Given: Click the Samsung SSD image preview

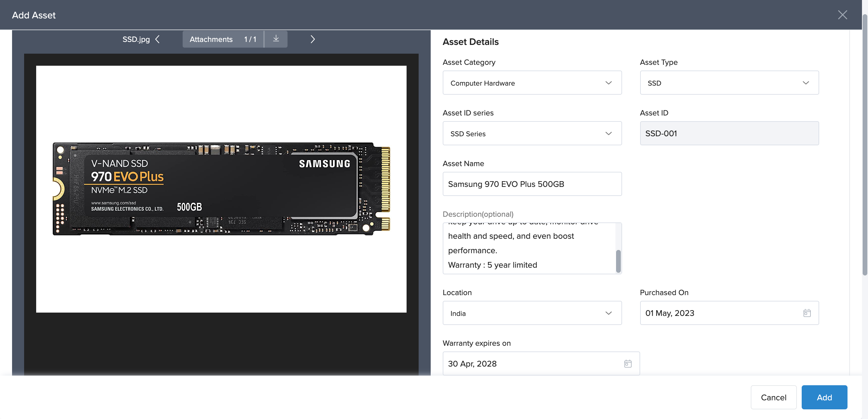Looking at the screenshot, I should pos(221,189).
